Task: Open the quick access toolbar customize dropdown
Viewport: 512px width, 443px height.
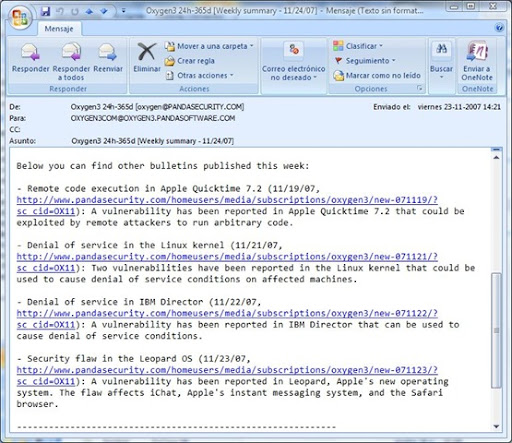Action: [x=123, y=11]
